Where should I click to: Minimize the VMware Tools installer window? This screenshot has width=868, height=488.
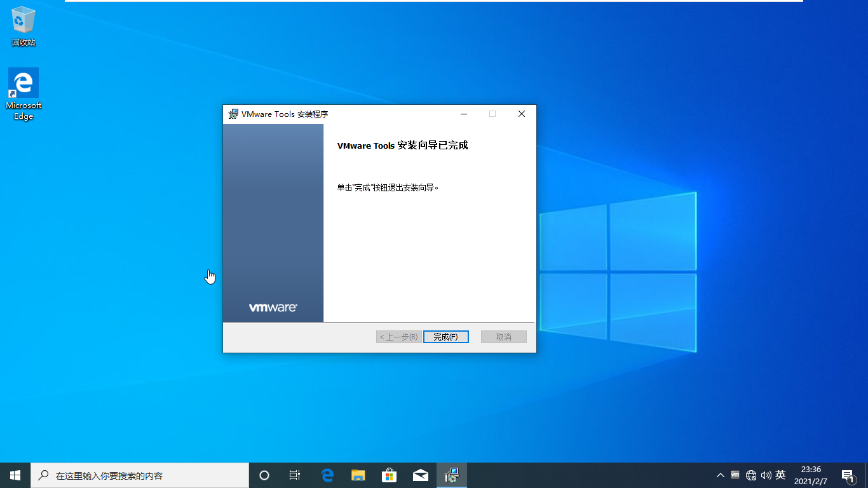click(x=464, y=114)
